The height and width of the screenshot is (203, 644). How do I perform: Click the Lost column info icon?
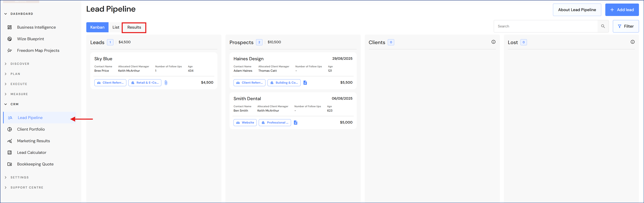tap(632, 42)
